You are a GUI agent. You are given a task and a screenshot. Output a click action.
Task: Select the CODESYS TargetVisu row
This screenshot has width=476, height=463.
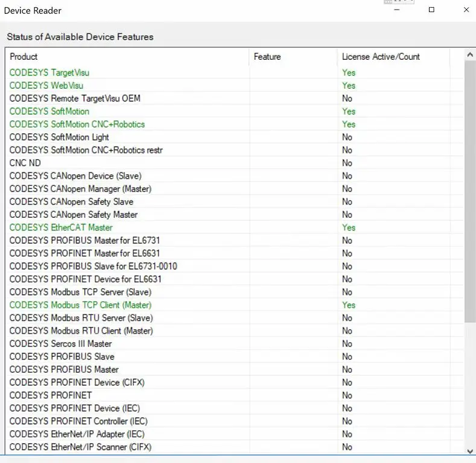point(234,73)
